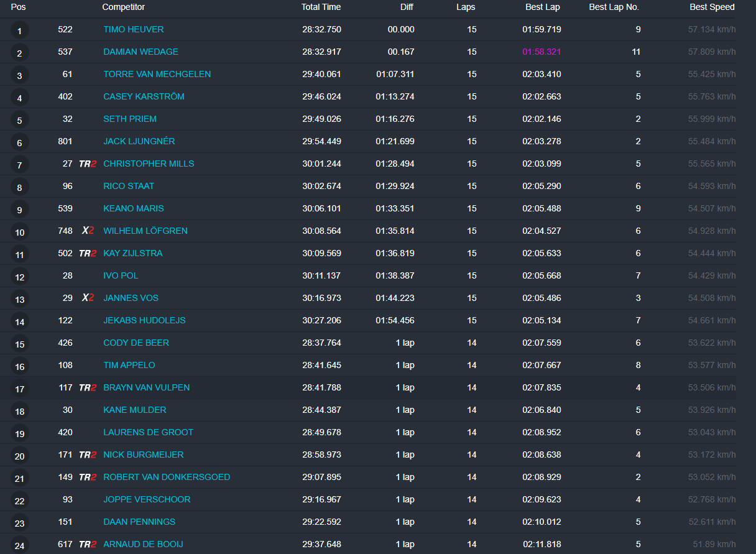Sort by the Best Lap column header
Screen dimensions: 756x554
(x=543, y=7)
